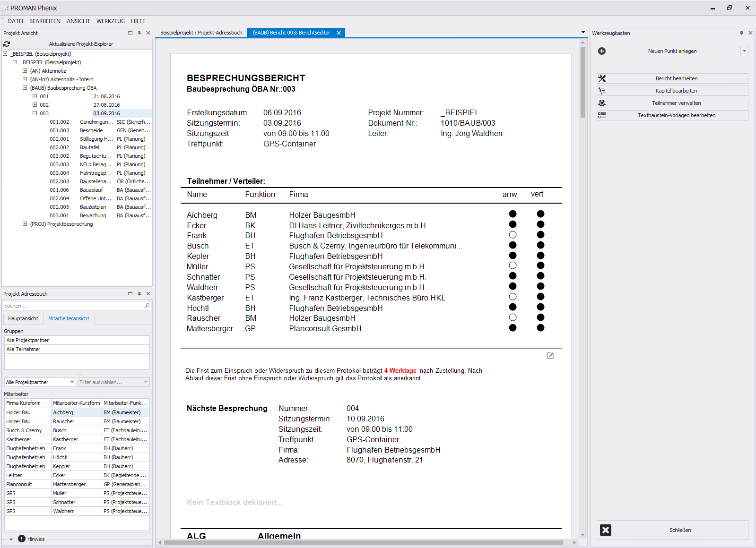Toggle Müller's anw attendance circle
This screenshot has height=548, width=756.
click(513, 265)
